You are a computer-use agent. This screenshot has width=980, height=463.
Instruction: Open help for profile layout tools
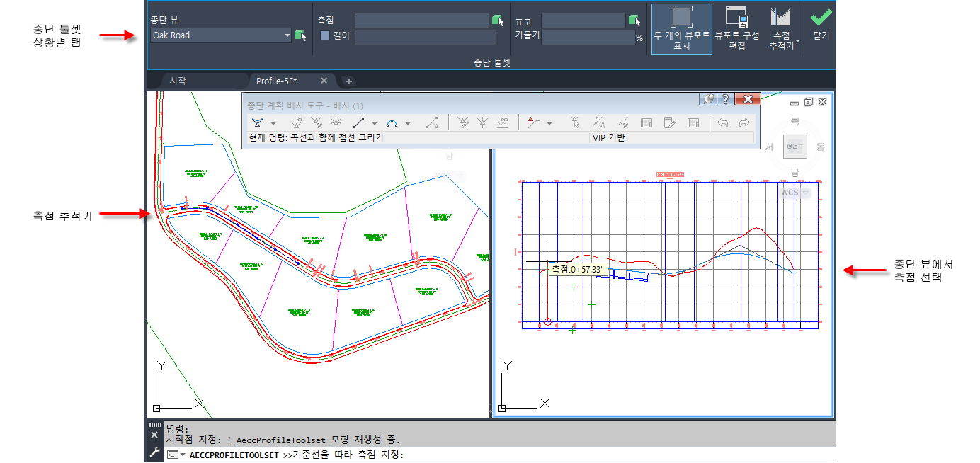tap(725, 99)
